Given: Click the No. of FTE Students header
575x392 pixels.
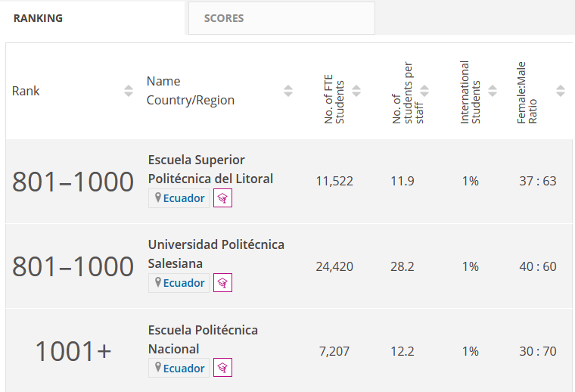Looking at the screenshot, I should (x=334, y=99).
